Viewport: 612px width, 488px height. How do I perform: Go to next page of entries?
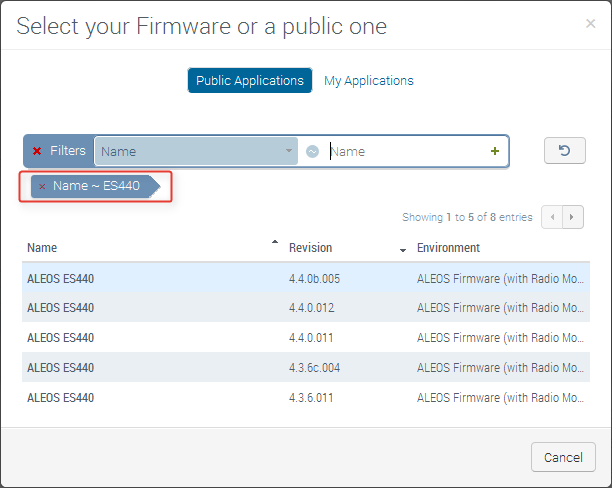pyautogui.click(x=574, y=217)
